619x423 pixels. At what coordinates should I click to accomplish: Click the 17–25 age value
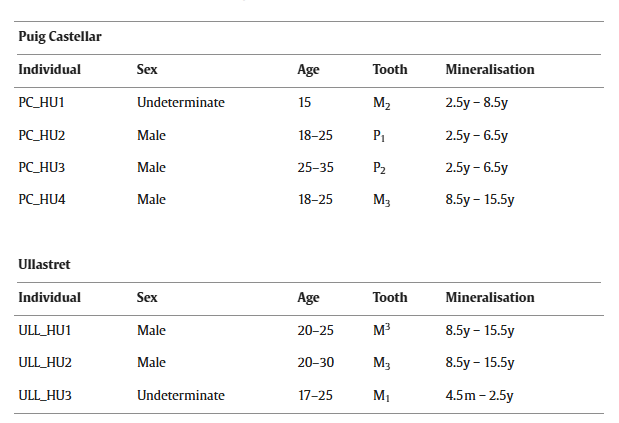(x=315, y=395)
